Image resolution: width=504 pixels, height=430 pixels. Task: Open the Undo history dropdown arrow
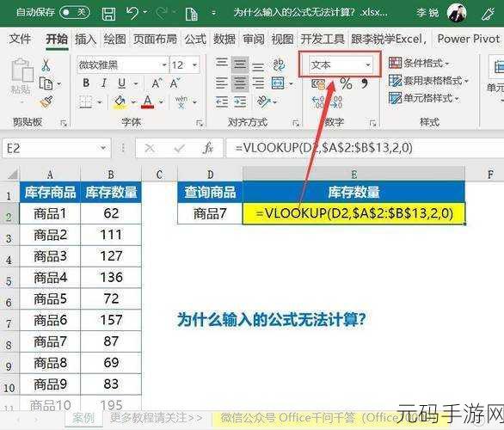(145, 12)
